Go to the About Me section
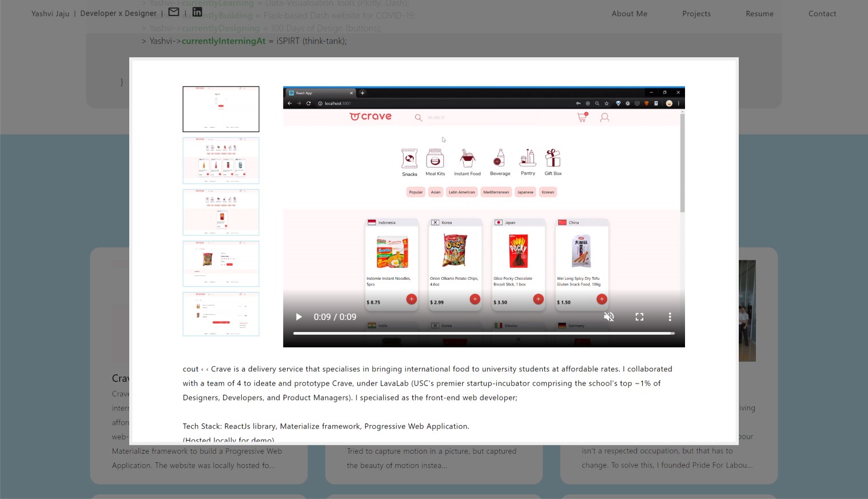The image size is (868, 499). coord(630,14)
